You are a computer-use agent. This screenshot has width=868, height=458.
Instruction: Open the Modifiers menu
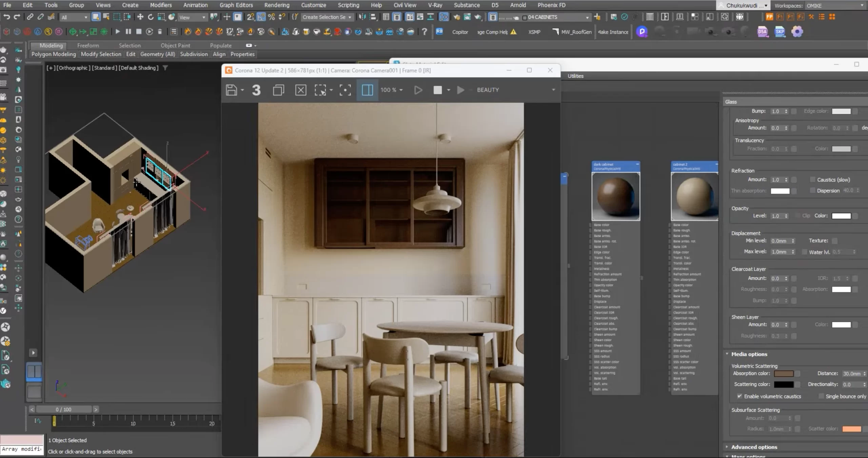pyautogui.click(x=161, y=5)
